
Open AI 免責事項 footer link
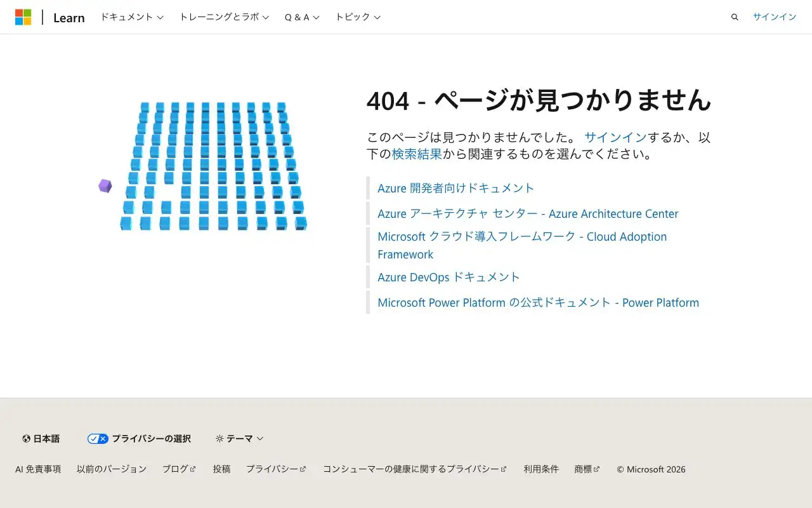pyautogui.click(x=38, y=469)
